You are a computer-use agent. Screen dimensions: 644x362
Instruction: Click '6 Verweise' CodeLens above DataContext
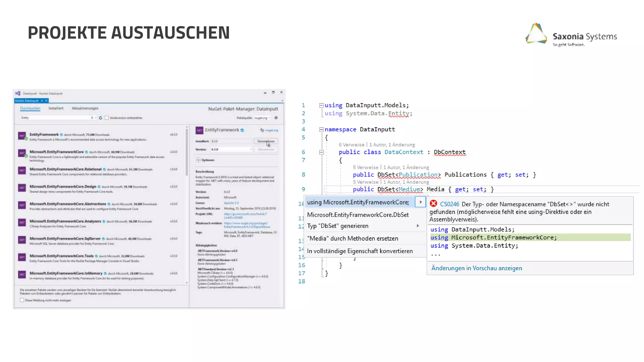[x=352, y=145]
